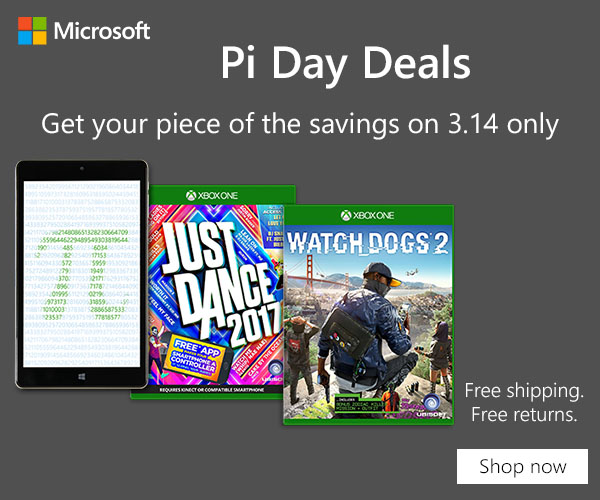Click the Watch Dogs 2 title lettering
The width and height of the screenshot is (600, 500).
[x=368, y=243]
